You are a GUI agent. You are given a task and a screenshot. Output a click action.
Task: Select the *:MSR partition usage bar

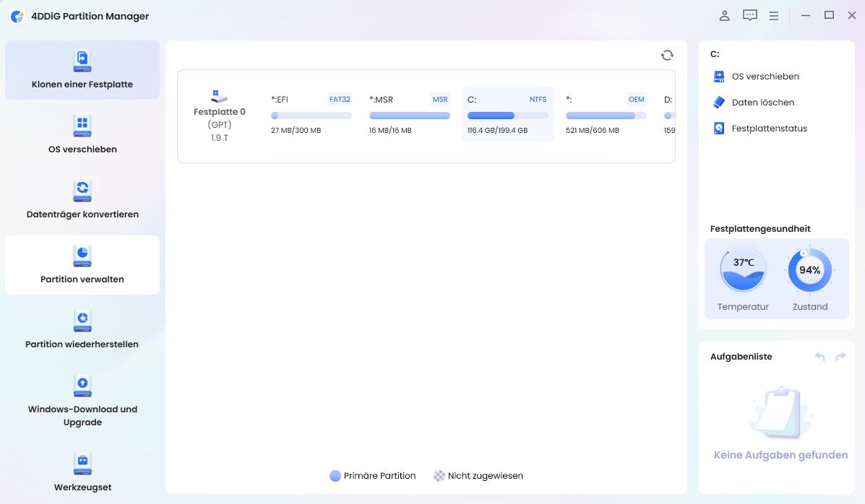coord(409,116)
